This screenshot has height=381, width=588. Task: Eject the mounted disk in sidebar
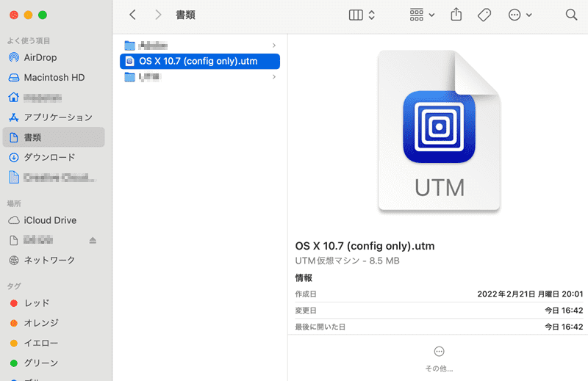(93, 240)
